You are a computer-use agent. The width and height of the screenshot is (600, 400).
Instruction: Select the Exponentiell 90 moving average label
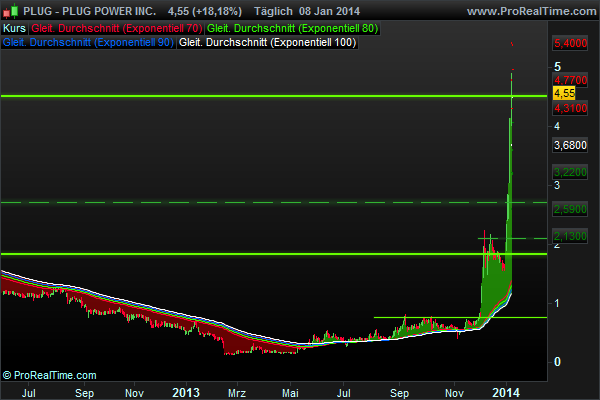pyautogui.click(x=88, y=42)
